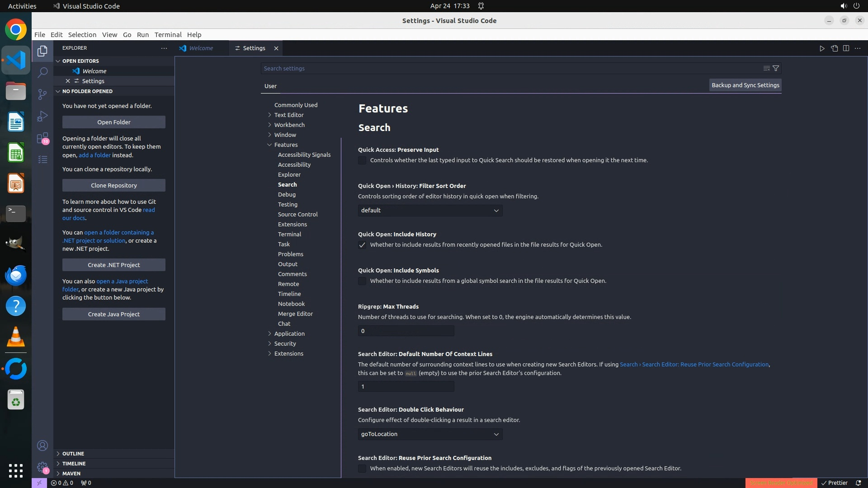This screenshot has width=868, height=488.
Task: Click the Clone Repository button
Action: pos(114,185)
